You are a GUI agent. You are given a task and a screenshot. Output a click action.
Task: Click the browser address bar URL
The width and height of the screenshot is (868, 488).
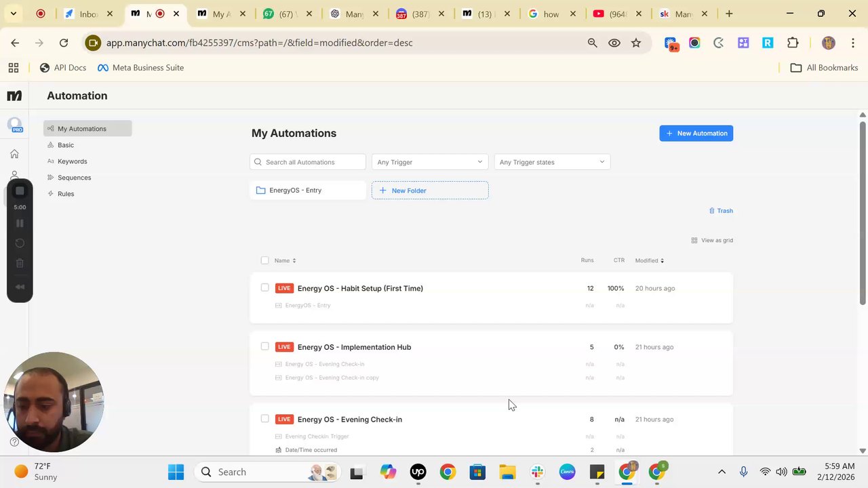[x=260, y=43]
